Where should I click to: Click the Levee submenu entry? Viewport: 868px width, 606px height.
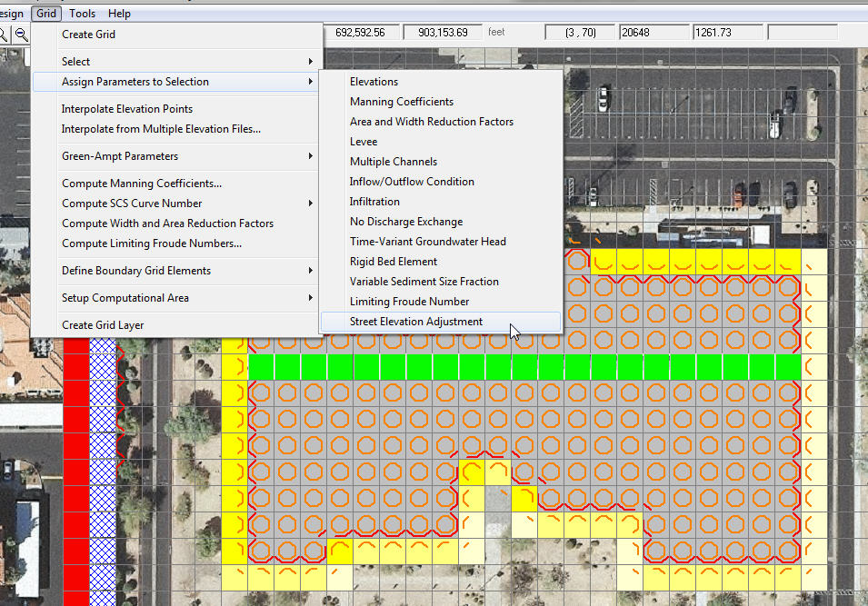point(364,142)
